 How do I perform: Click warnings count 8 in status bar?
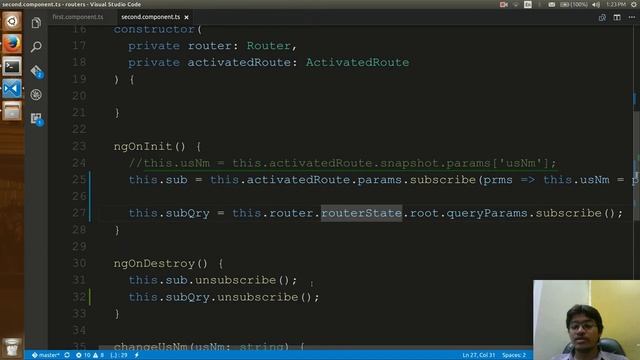98,355
